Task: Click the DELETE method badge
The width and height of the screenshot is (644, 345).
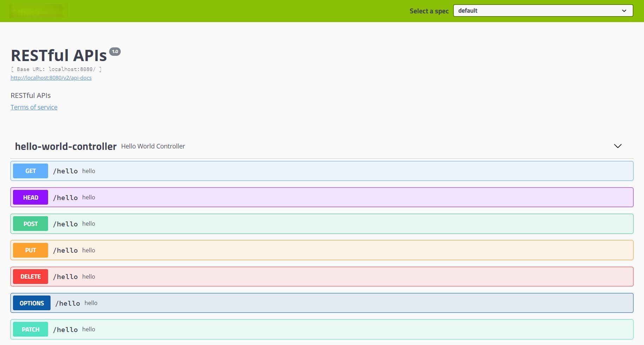Action: point(31,277)
